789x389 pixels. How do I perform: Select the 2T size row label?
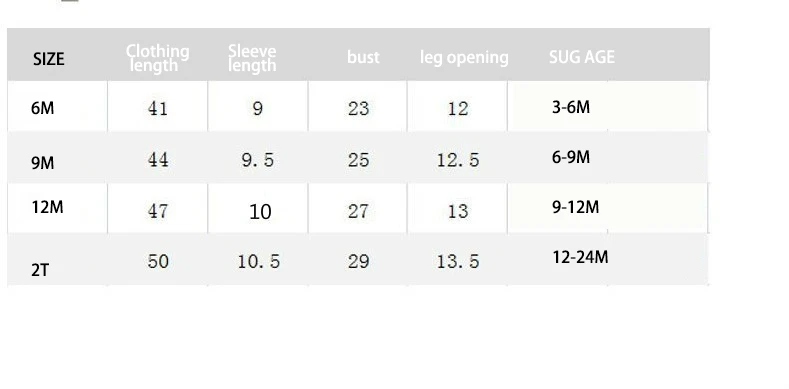click(x=40, y=270)
